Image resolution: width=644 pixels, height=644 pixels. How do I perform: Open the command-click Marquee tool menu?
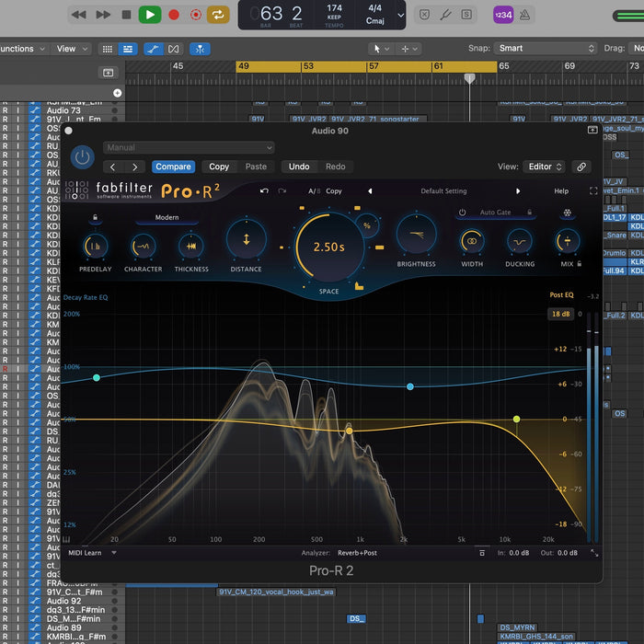[x=409, y=49]
